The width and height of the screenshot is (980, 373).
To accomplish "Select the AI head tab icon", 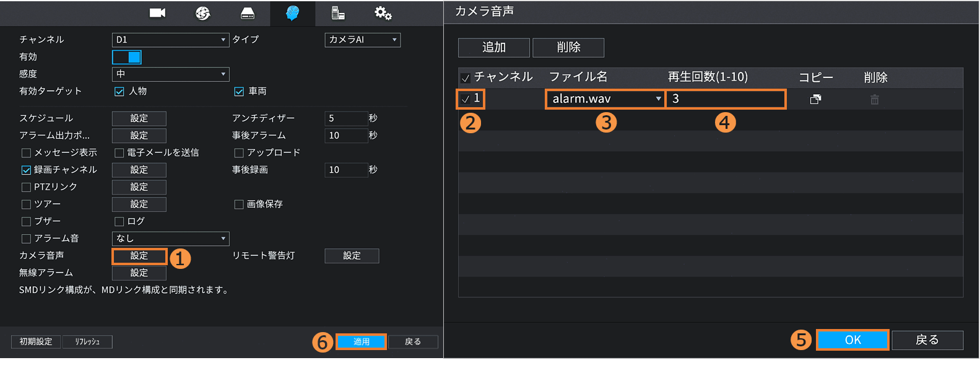I will pyautogui.click(x=292, y=13).
